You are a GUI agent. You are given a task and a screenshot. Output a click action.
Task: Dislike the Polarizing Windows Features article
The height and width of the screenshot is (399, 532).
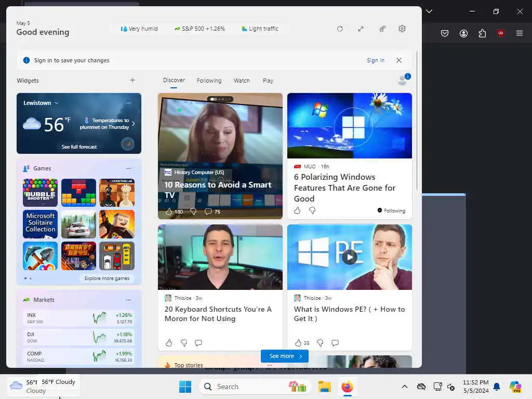click(x=312, y=211)
